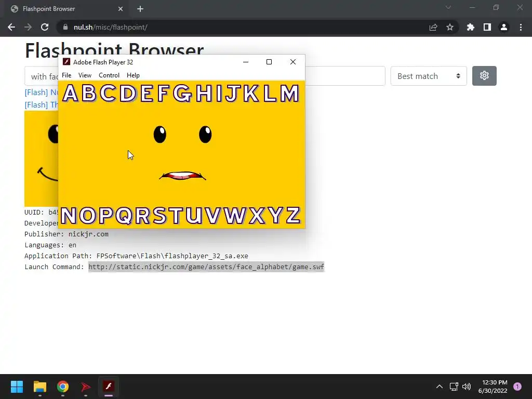Click the letter P in the Flash game
532x399 pixels.
tap(106, 216)
